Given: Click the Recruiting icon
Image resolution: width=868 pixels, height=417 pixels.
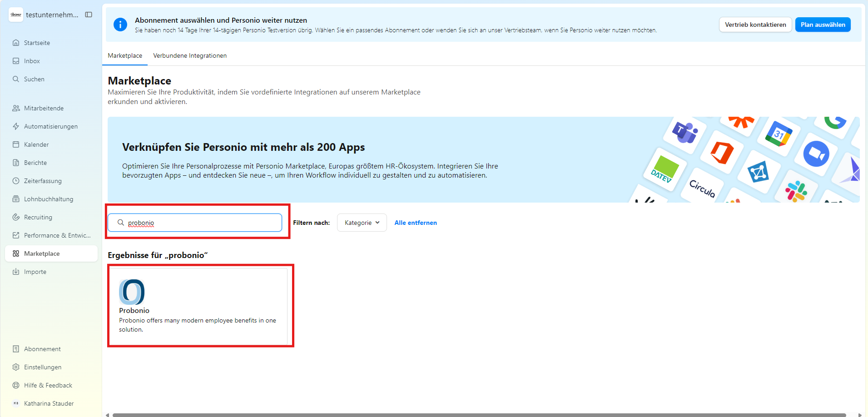Looking at the screenshot, I should (x=16, y=217).
